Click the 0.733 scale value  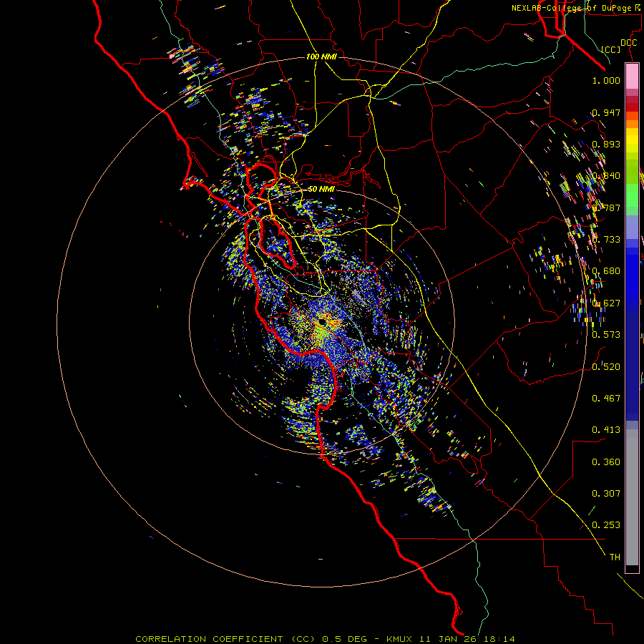606,240
